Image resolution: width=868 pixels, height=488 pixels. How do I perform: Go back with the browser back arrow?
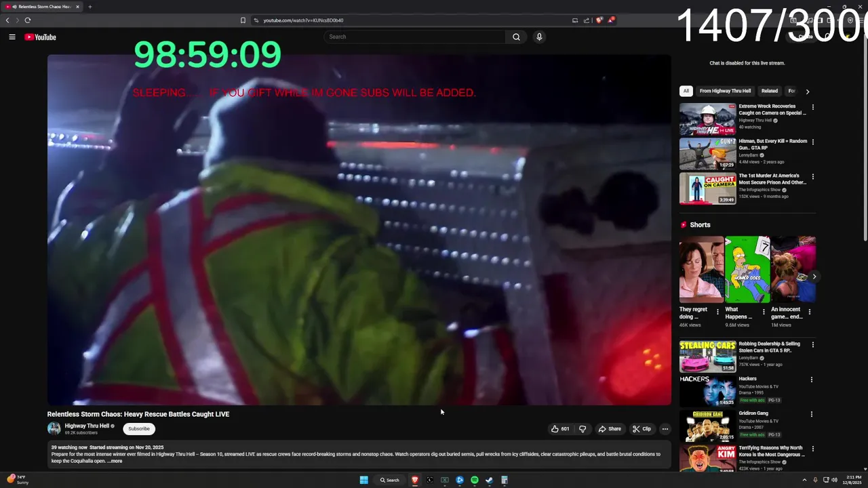[x=7, y=20]
